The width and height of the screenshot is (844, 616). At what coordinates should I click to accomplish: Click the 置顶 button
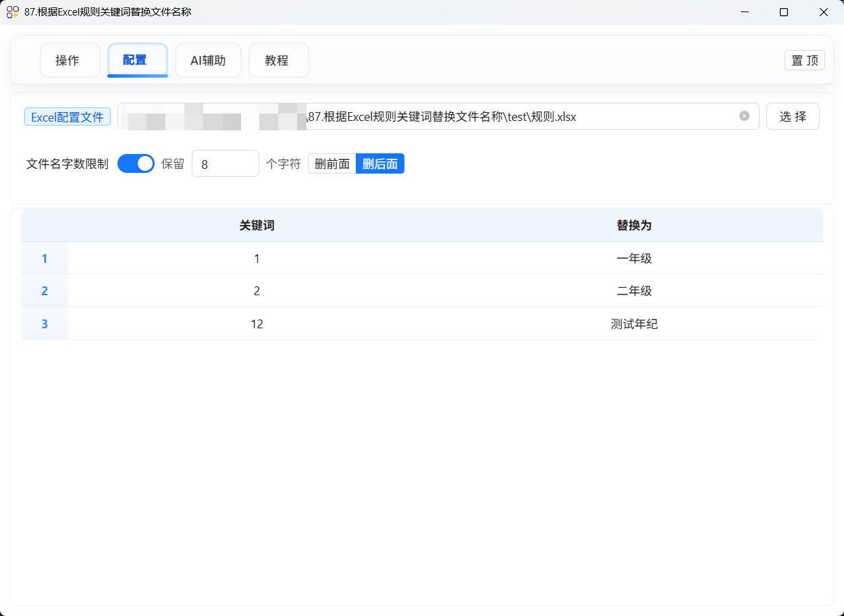coord(804,59)
